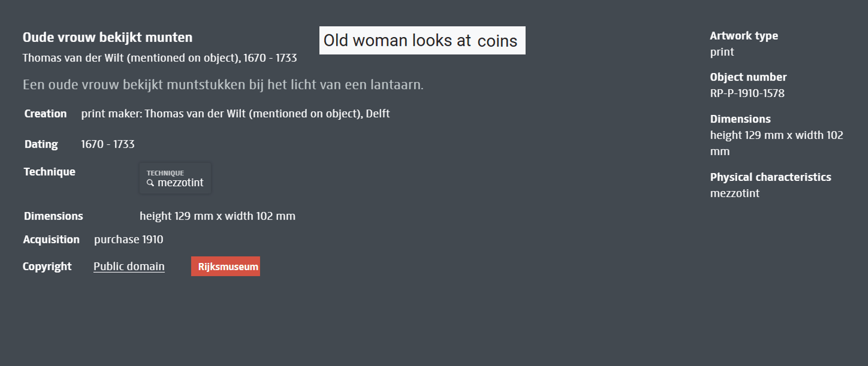Open the mezzotint technique search tag
The height and width of the screenshot is (366, 868).
(175, 178)
